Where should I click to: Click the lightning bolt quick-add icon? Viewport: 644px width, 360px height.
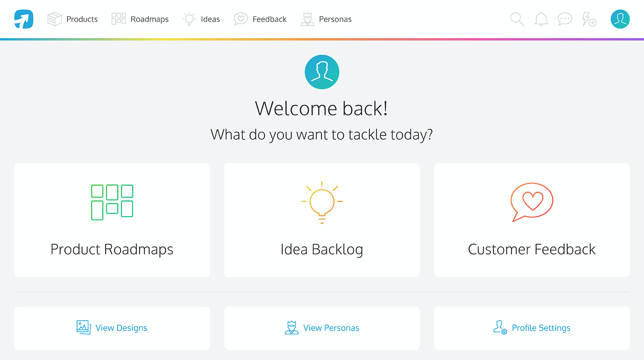tap(589, 19)
